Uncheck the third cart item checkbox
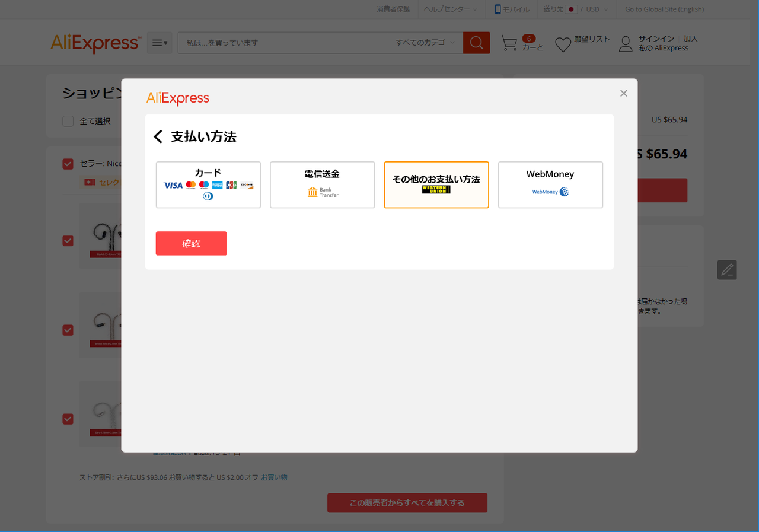 click(x=68, y=419)
